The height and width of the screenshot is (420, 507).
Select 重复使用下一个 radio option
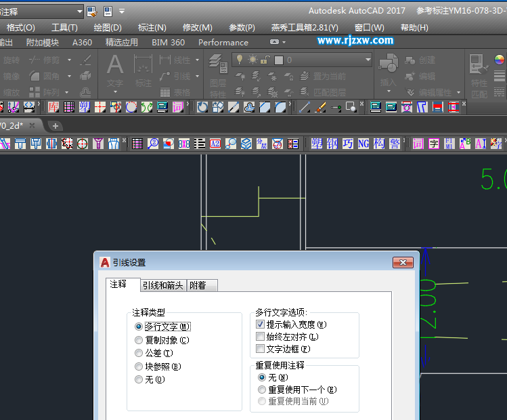262,390
